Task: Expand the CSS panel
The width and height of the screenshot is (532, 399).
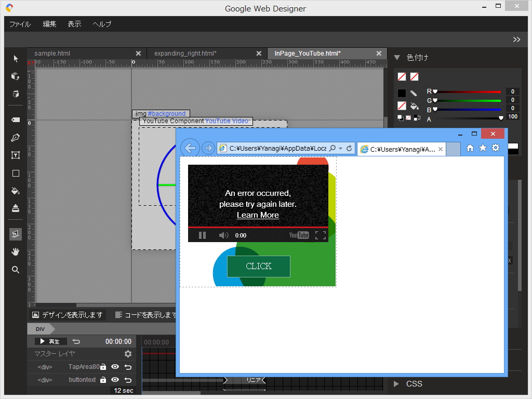Action: click(396, 384)
